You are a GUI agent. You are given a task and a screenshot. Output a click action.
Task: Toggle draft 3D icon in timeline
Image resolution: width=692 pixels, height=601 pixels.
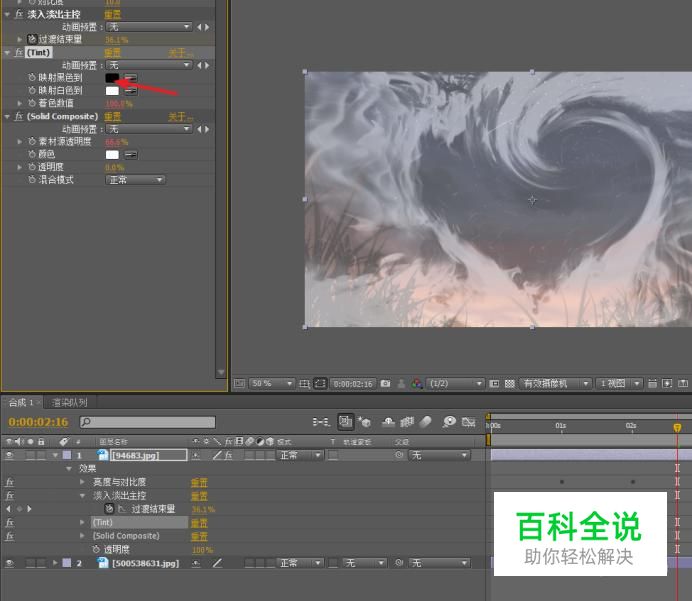coord(365,422)
